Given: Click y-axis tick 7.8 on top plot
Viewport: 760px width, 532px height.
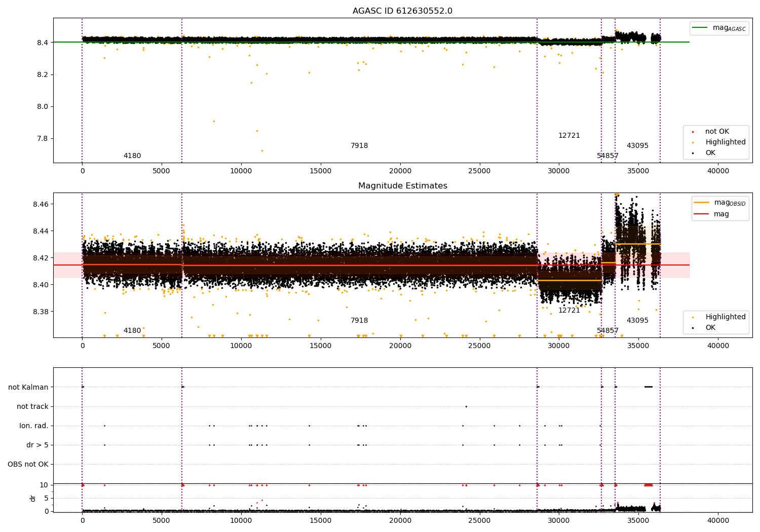Looking at the screenshot, I should [43, 139].
